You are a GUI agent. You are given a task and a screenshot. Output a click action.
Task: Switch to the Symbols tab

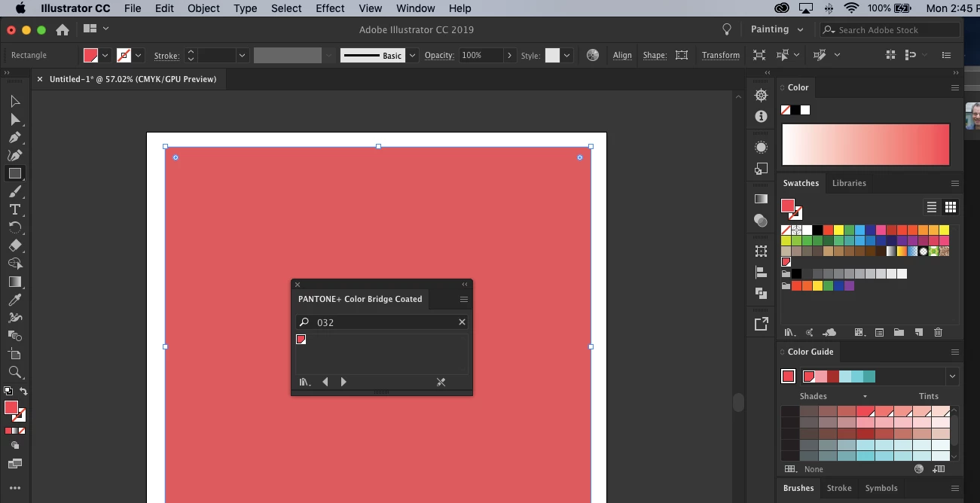881,488
